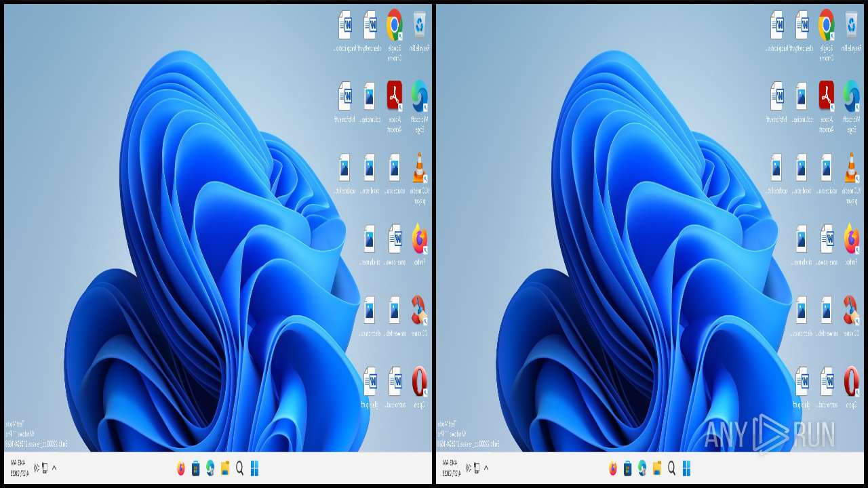868x488 pixels.
Task: Click the network icon in right taskbar tray
Action: click(x=477, y=468)
